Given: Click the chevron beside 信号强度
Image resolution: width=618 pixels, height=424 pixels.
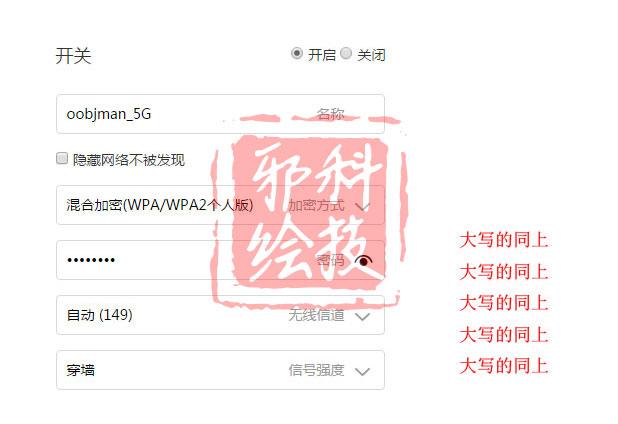Looking at the screenshot, I should (x=362, y=371).
